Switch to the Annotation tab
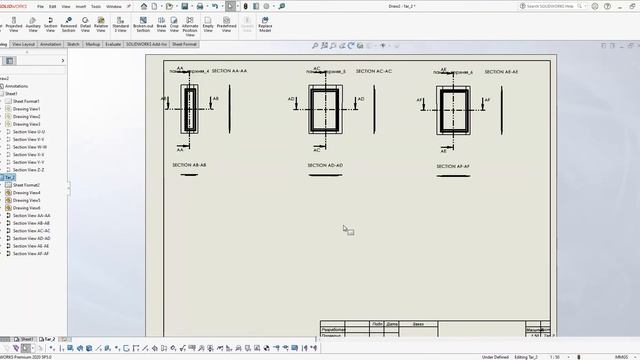 [x=51, y=44]
